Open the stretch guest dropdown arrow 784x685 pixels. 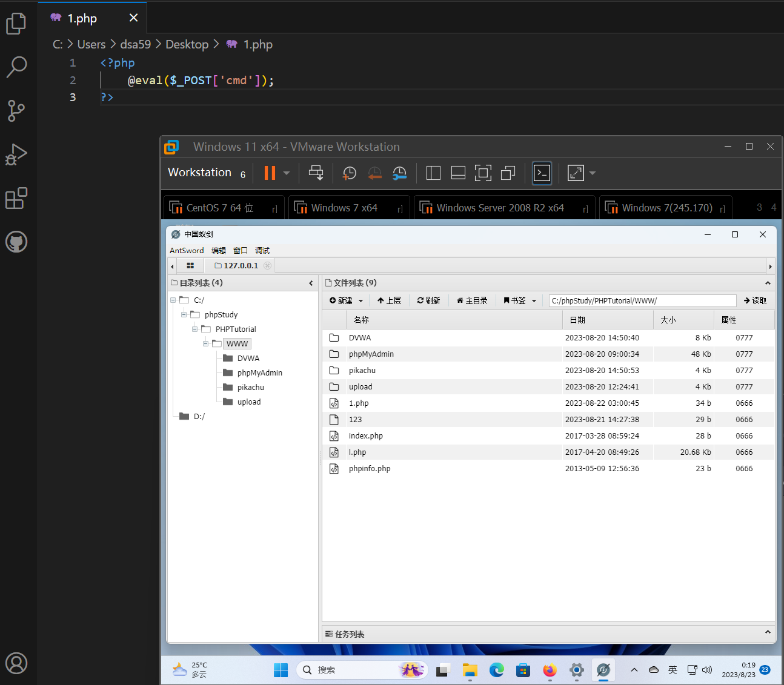tap(593, 173)
